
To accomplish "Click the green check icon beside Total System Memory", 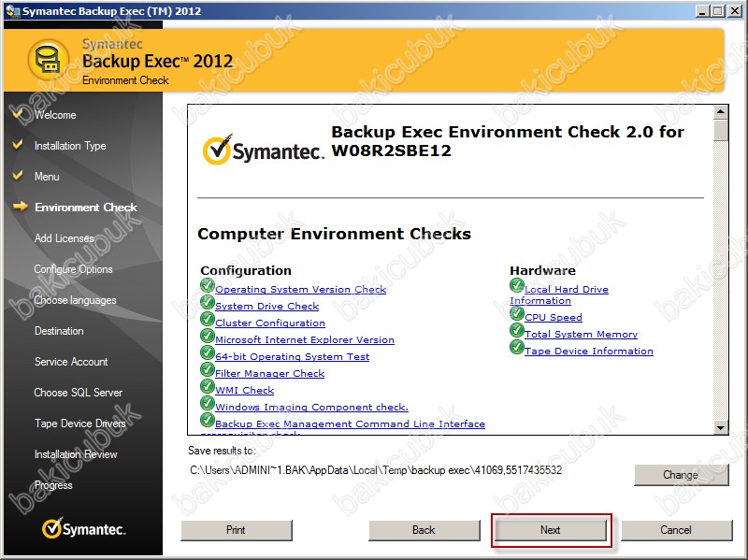I will (x=517, y=330).
